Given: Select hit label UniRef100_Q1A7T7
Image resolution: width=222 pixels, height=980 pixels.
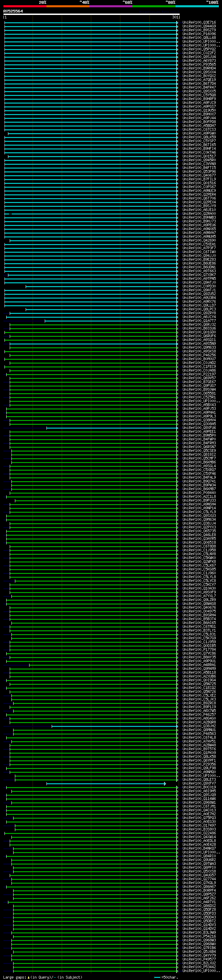Looking at the screenshot, I should [x=199, y=321].
